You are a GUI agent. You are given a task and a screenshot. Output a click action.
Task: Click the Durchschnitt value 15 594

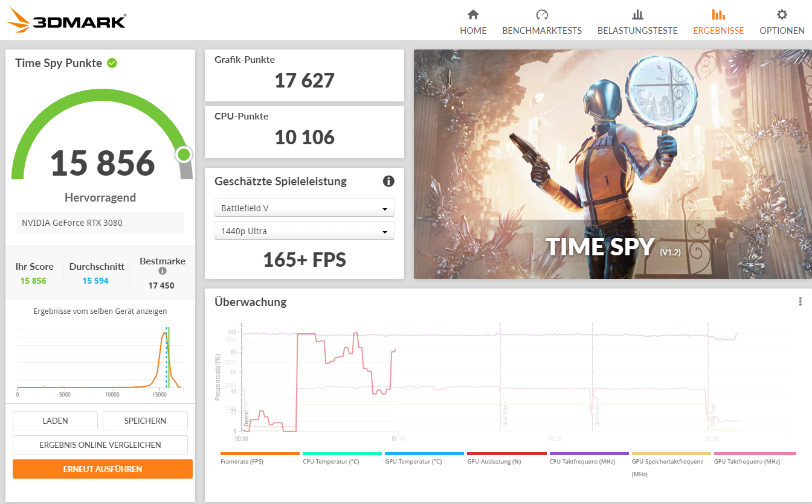click(95, 281)
